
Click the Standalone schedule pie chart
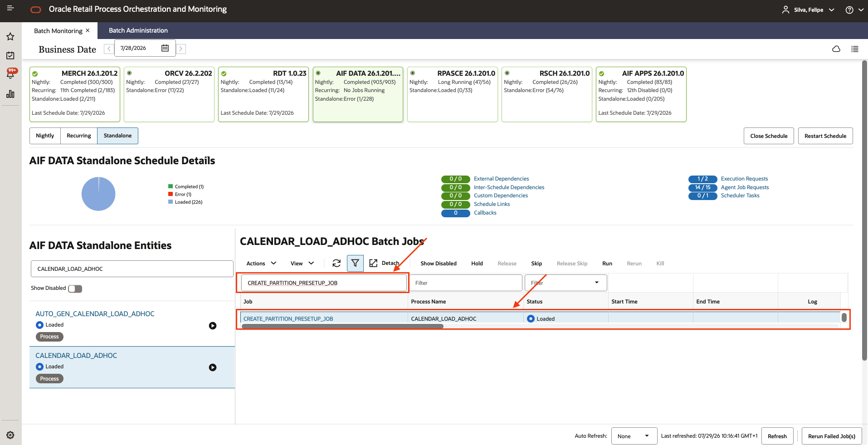click(x=98, y=194)
